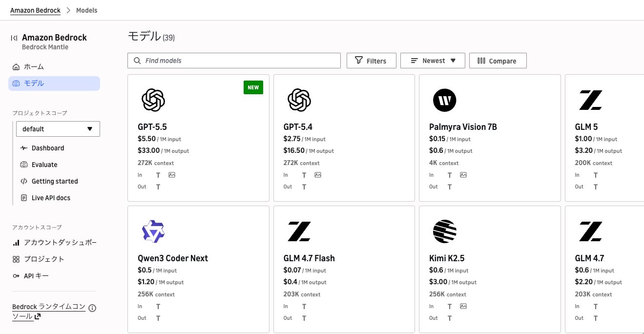Viewport: 644px width, 334px height.
Task: Click Amazon Bedrock breadcrumb link
Action: pyautogui.click(x=35, y=10)
